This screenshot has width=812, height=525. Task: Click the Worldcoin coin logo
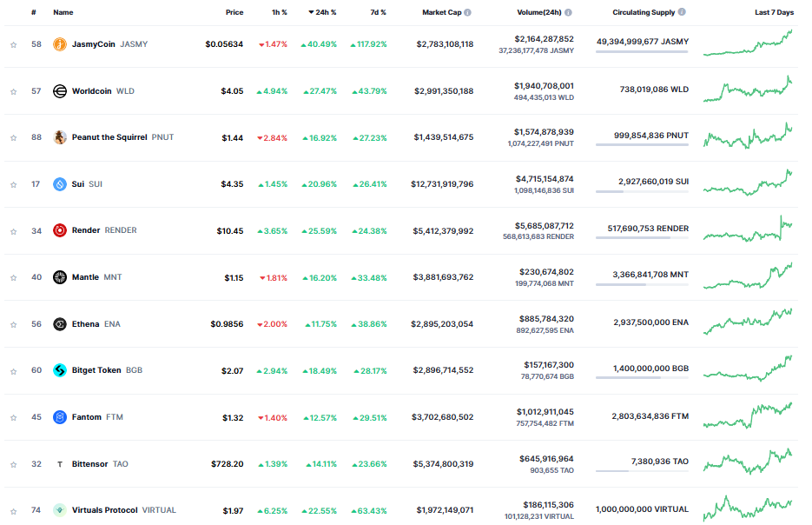click(x=60, y=91)
